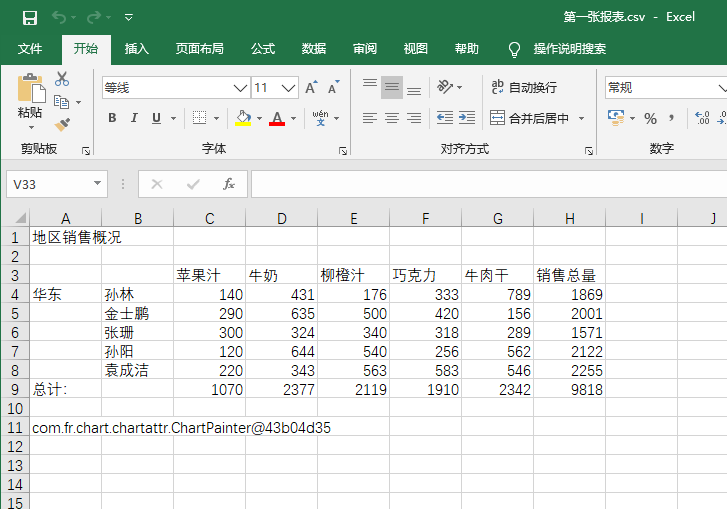The width and height of the screenshot is (727, 509).
Task: Open the 剪贴板 dialog launcher
Action: tap(86, 151)
